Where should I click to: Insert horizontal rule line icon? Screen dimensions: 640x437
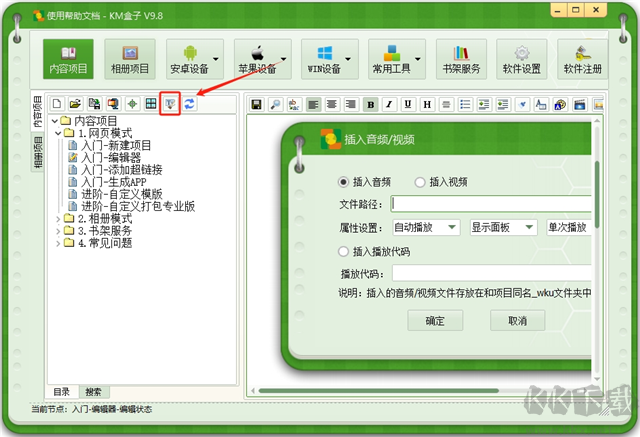(446, 105)
